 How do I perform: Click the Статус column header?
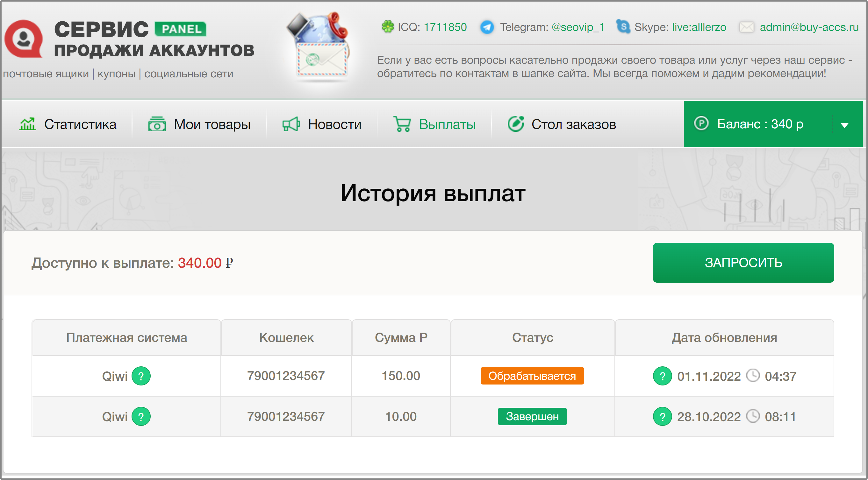pos(532,338)
